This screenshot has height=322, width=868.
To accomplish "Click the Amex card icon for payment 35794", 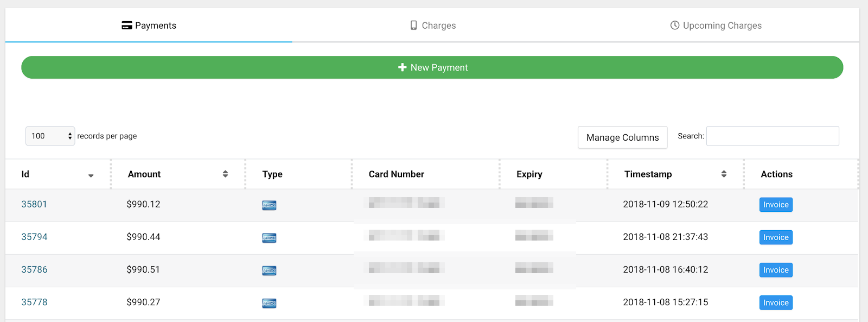I will coord(269,238).
